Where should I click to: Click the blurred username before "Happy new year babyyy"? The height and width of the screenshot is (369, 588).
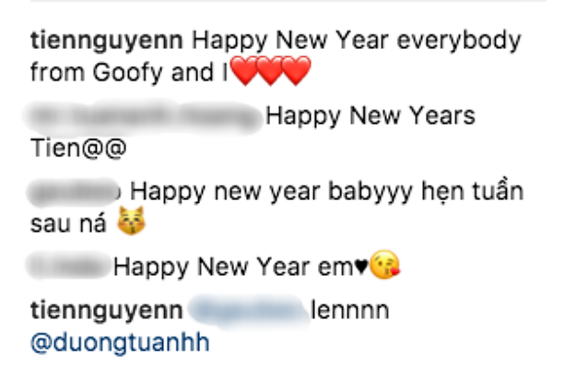click(x=75, y=193)
